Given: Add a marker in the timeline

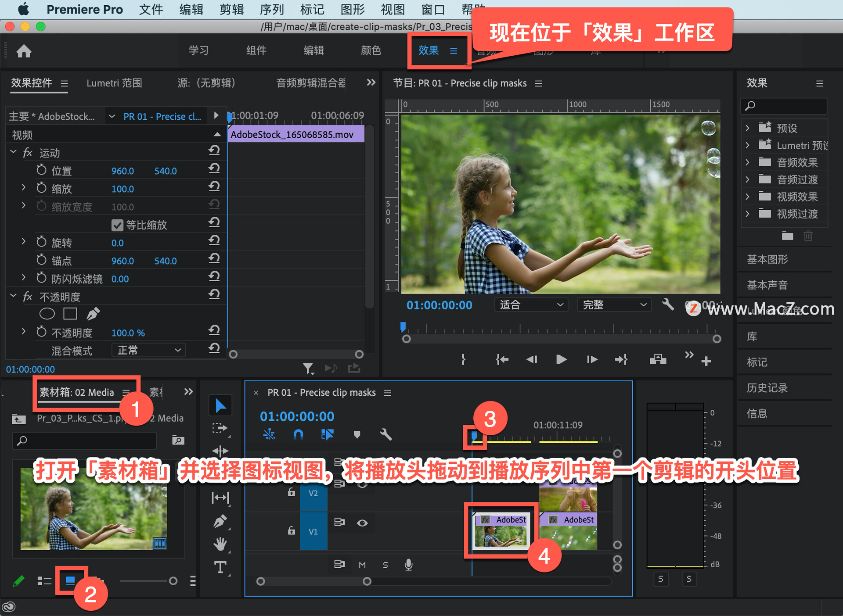Looking at the screenshot, I should (x=357, y=434).
